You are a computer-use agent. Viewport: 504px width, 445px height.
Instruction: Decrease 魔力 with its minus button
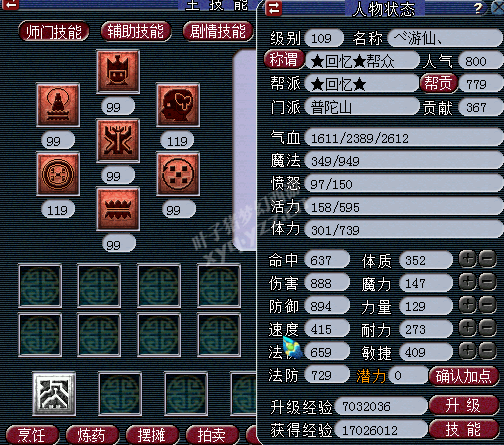point(488,282)
